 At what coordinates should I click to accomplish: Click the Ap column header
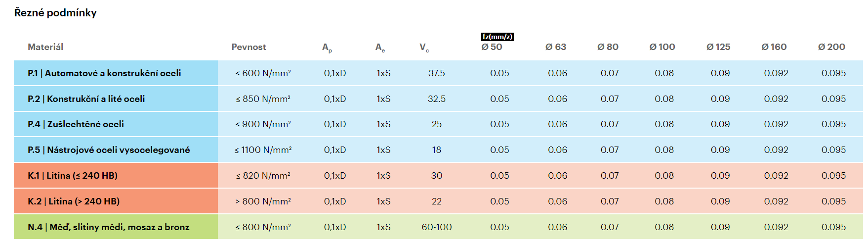coord(327,48)
